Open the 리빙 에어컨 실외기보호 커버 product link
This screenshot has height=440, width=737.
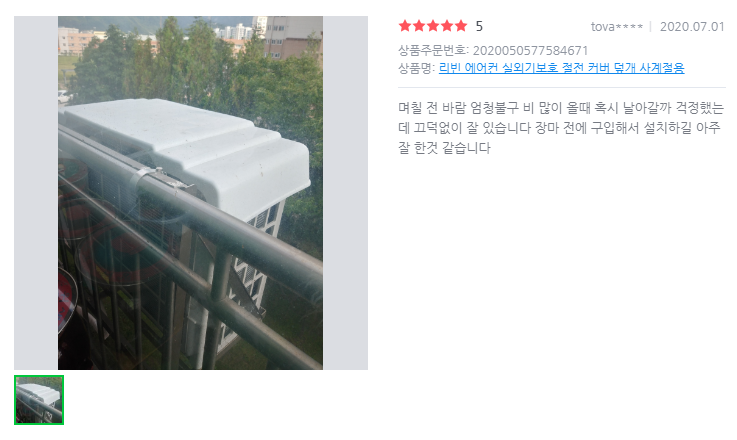click(561, 68)
